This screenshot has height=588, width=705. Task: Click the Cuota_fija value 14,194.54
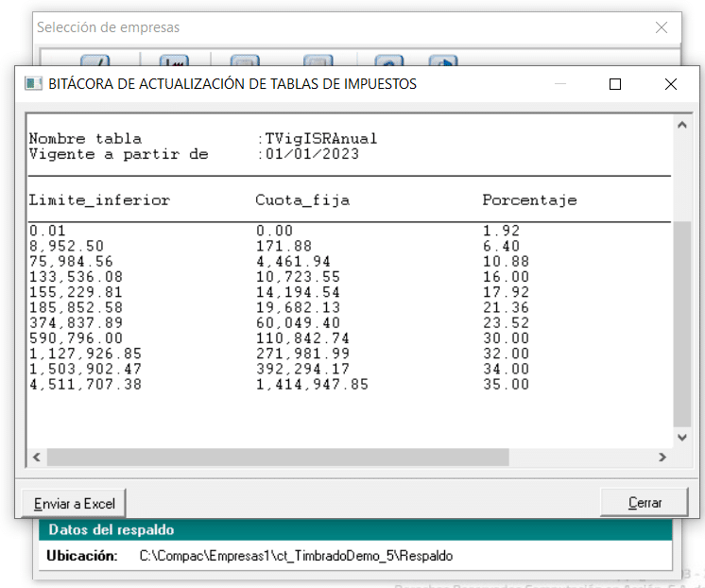coord(298,292)
